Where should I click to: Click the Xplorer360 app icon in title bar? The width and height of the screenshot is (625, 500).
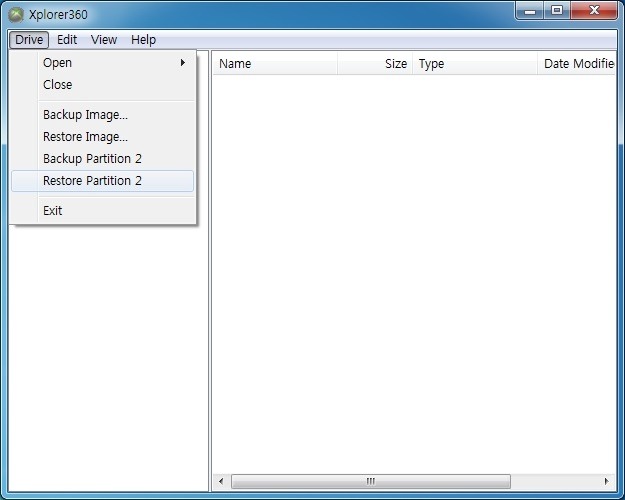coord(16,15)
